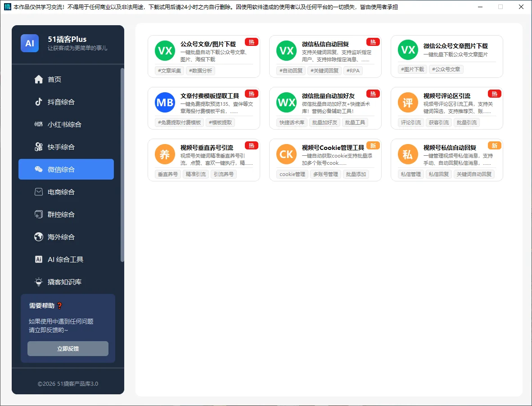
Task: Click the shopping bag icon beside 电商综合
Action: coord(39,192)
